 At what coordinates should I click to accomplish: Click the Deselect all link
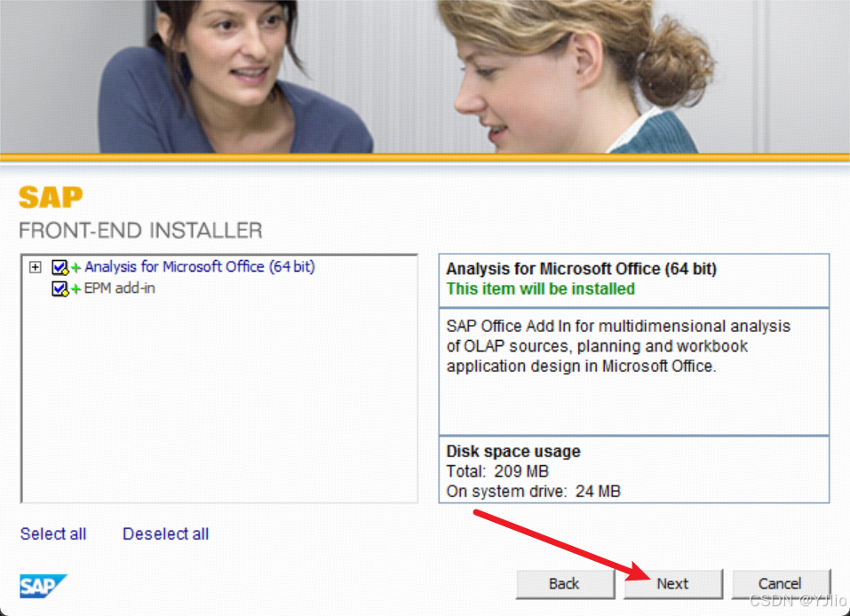165,533
